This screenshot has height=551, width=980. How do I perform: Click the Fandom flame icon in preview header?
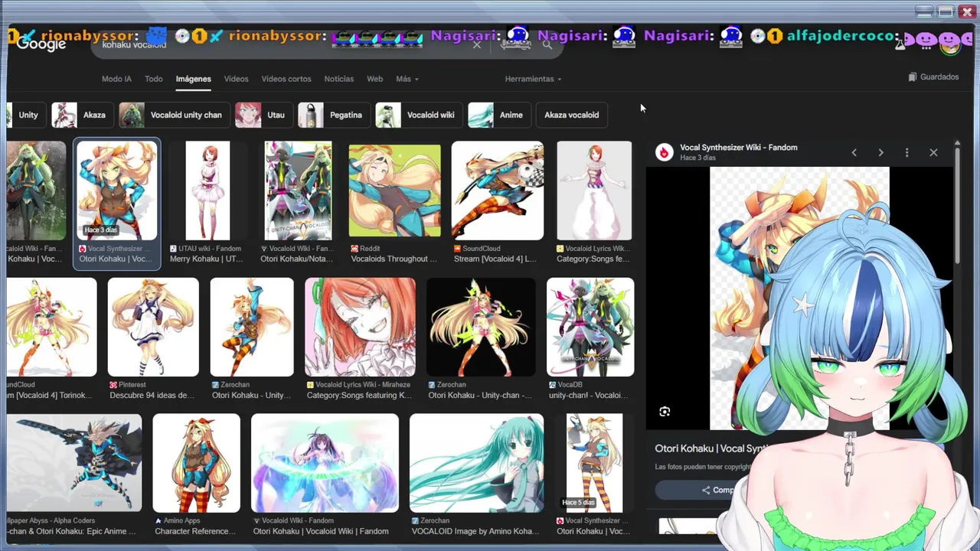pos(664,152)
